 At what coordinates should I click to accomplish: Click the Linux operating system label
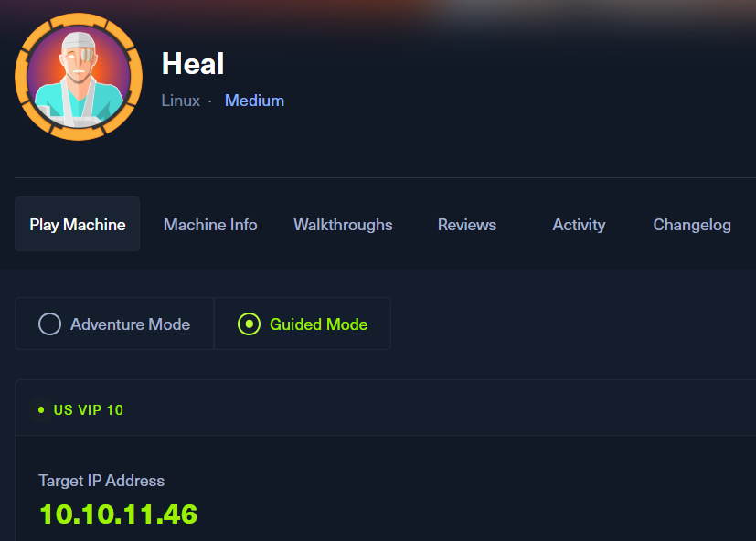click(180, 101)
